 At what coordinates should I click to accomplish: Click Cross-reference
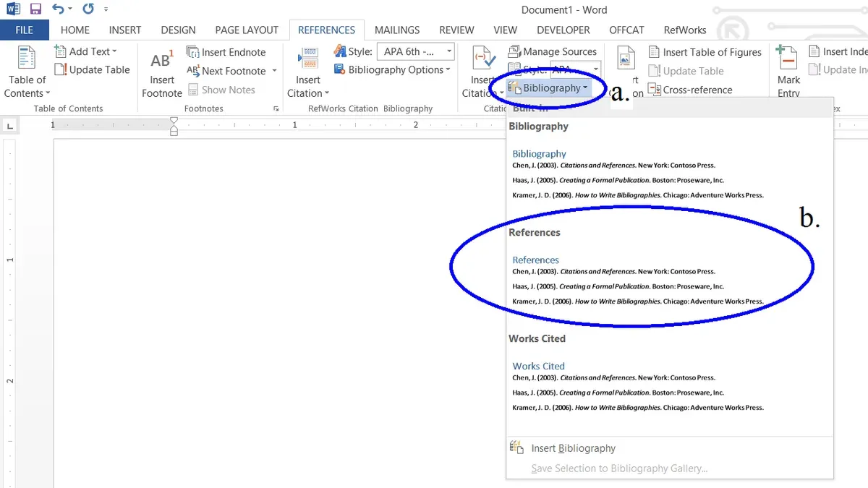[x=691, y=90]
